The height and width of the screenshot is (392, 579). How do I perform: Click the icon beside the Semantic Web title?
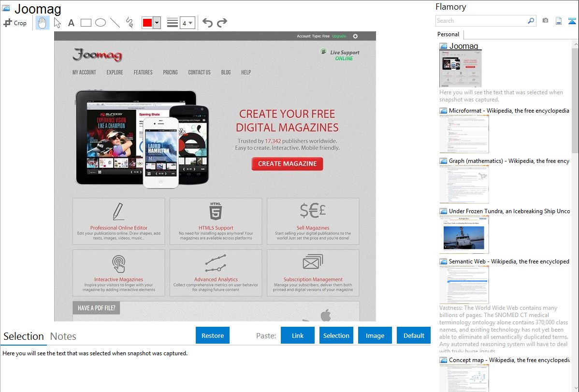(443, 261)
